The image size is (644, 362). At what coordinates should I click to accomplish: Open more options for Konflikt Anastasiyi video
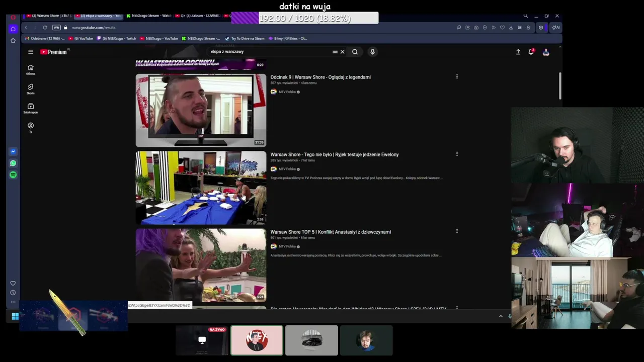pyautogui.click(x=457, y=231)
